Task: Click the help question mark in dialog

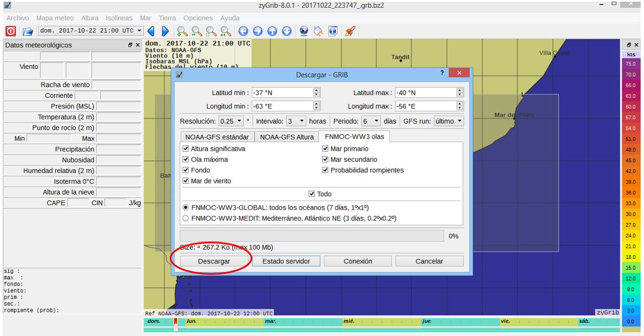Action: tap(442, 72)
